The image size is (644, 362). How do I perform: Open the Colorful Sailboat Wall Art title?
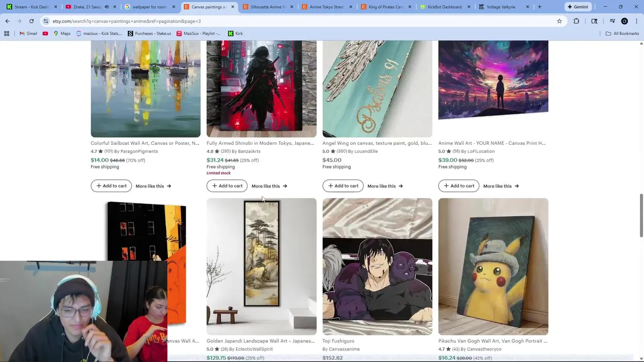pyautogui.click(x=145, y=143)
